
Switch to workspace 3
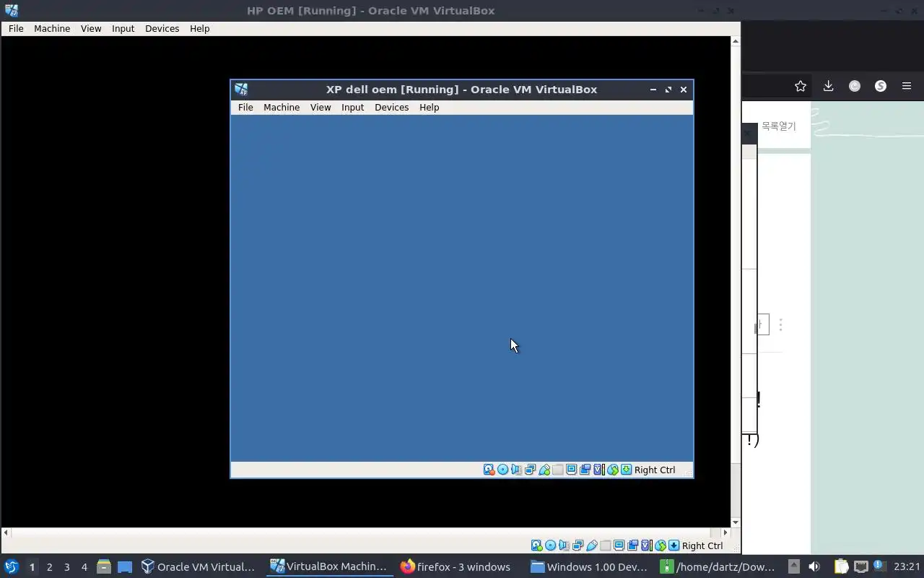pyautogui.click(x=66, y=567)
